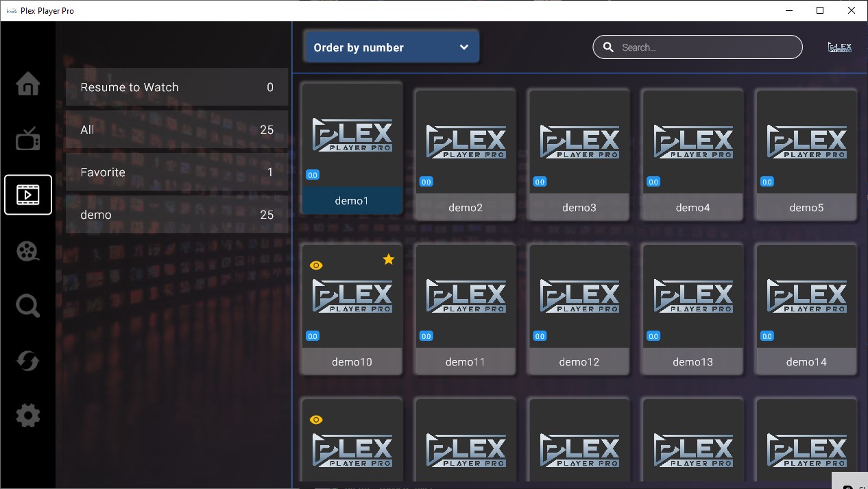Click the 0.0 rating badge on demo4
This screenshot has height=489, width=868.
click(653, 182)
